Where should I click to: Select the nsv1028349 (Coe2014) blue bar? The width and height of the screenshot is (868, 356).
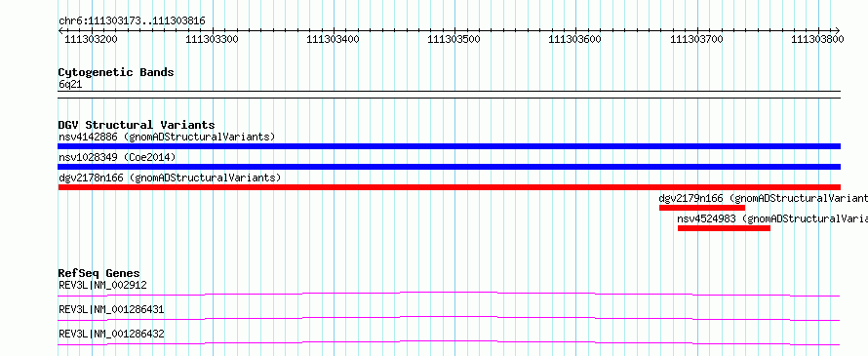[449, 167]
